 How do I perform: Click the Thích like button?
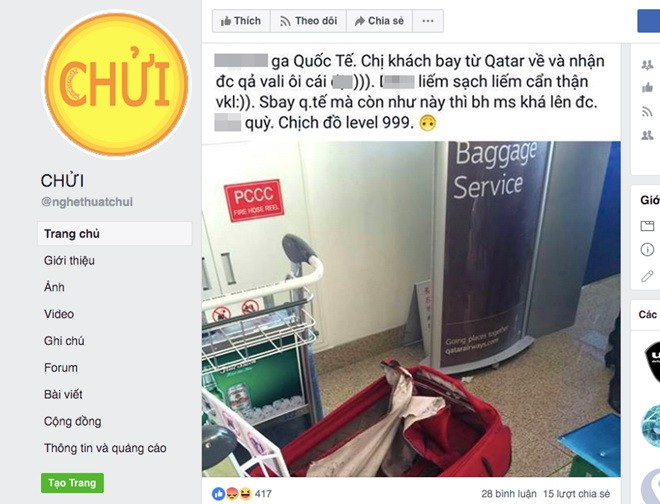[241, 21]
